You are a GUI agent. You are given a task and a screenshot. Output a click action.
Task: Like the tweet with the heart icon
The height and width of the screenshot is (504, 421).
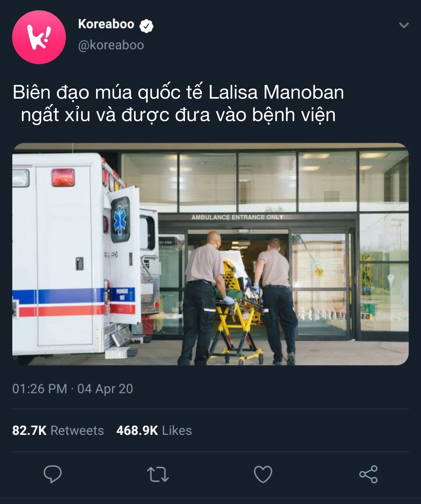coord(263,474)
